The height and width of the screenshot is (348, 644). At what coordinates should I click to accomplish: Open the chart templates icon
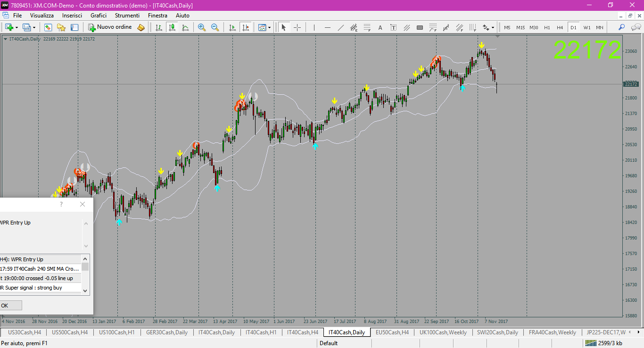coord(262,27)
